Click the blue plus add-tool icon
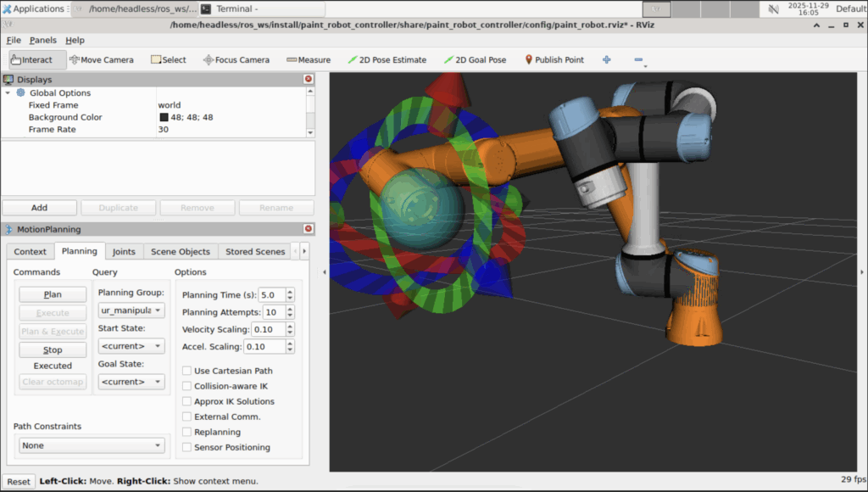This screenshot has height=492, width=868. click(x=606, y=60)
